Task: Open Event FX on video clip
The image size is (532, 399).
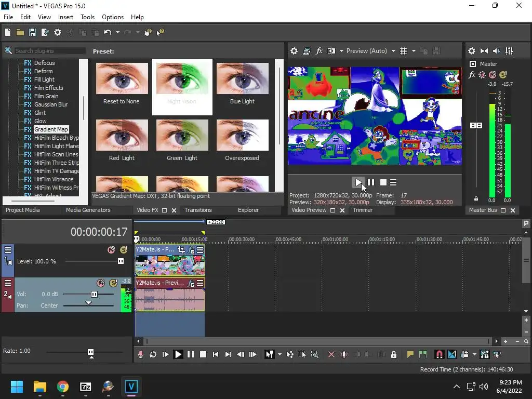Action: (191, 250)
